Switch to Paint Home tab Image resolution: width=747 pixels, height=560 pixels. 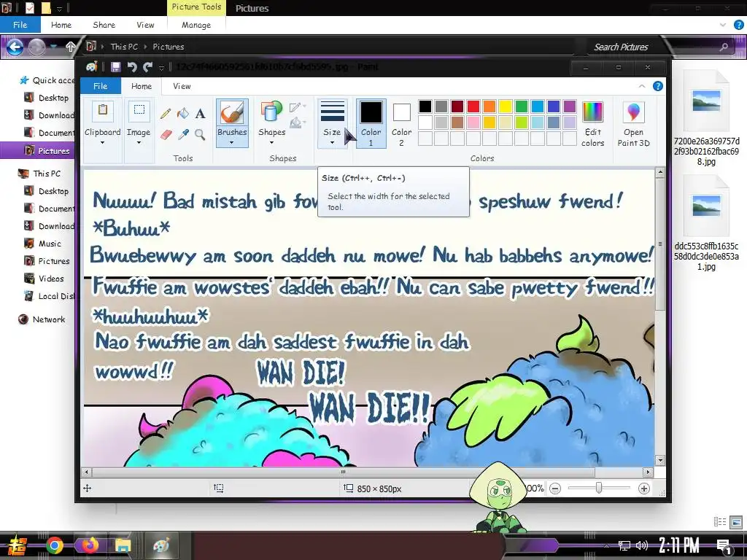142,86
